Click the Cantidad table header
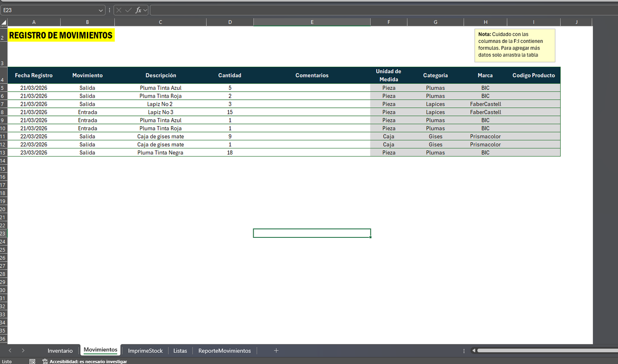The height and width of the screenshot is (364, 618). coord(230,75)
